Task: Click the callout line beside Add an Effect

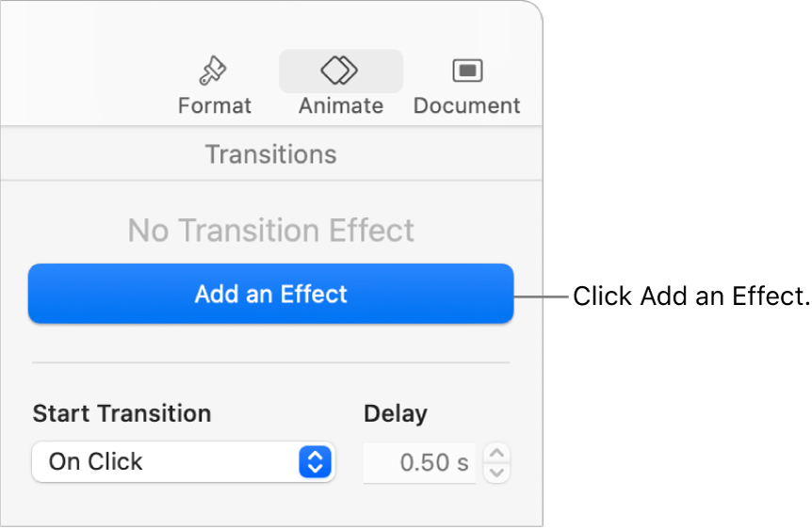Action: tap(542, 297)
